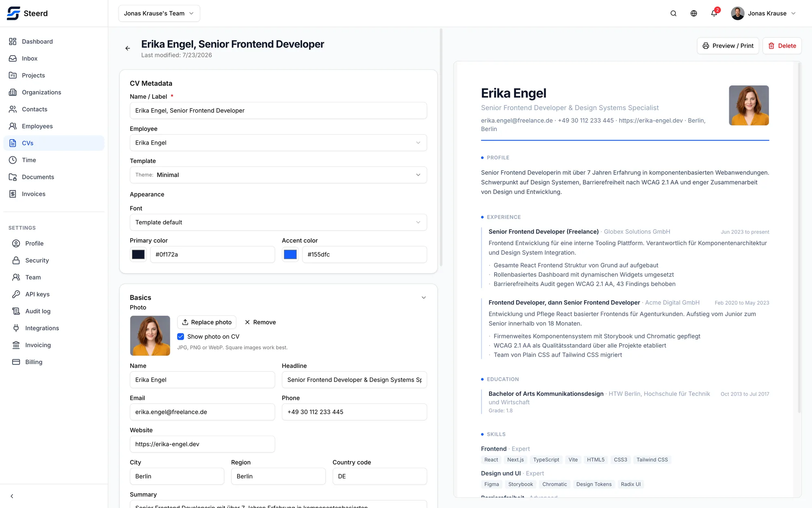812x508 pixels.
Task: Collapse sidebar with bottom-left chevron
Action: point(12,496)
